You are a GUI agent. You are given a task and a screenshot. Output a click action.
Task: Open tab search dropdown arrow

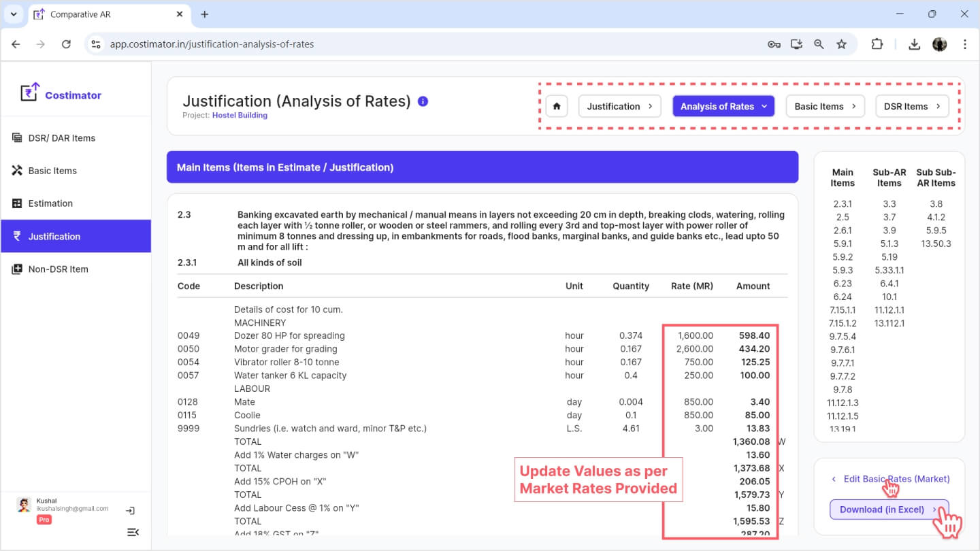coord(13,14)
